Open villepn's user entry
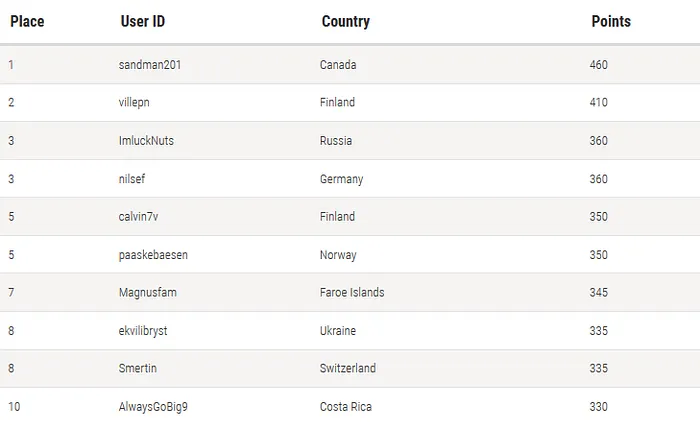The width and height of the screenshot is (700, 425). 136,103
